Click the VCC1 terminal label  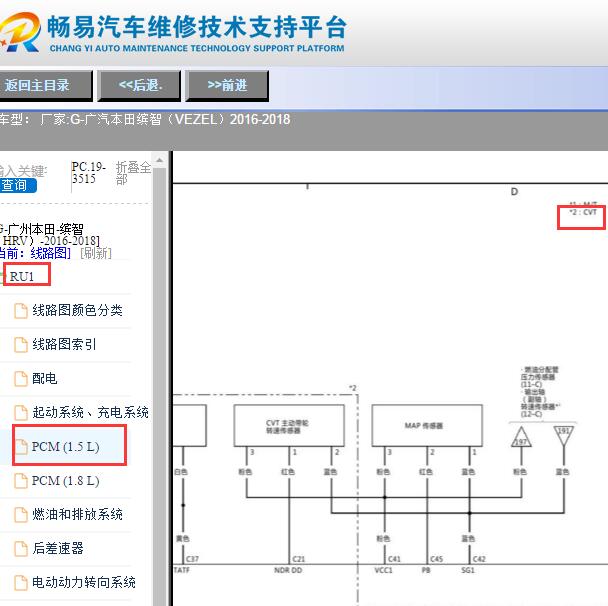point(383,570)
